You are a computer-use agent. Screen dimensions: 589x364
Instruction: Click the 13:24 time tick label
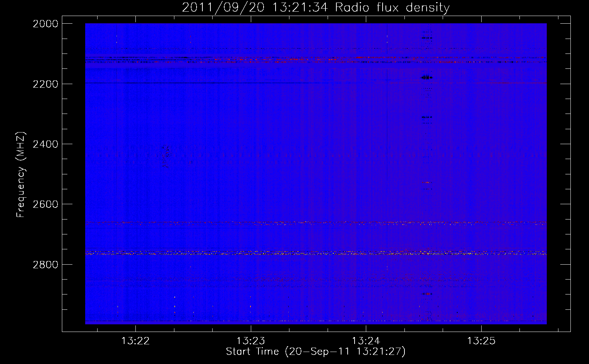point(366,341)
